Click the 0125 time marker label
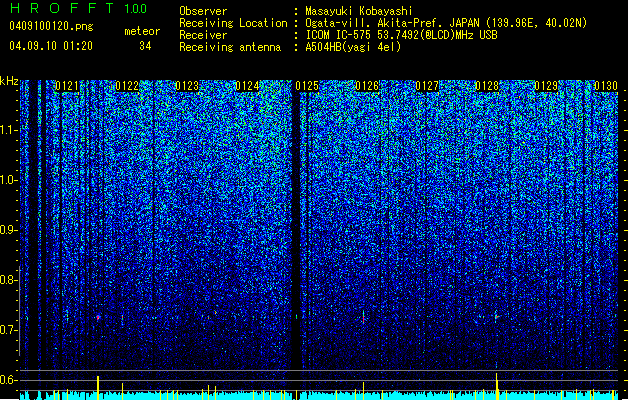 click(x=307, y=86)
